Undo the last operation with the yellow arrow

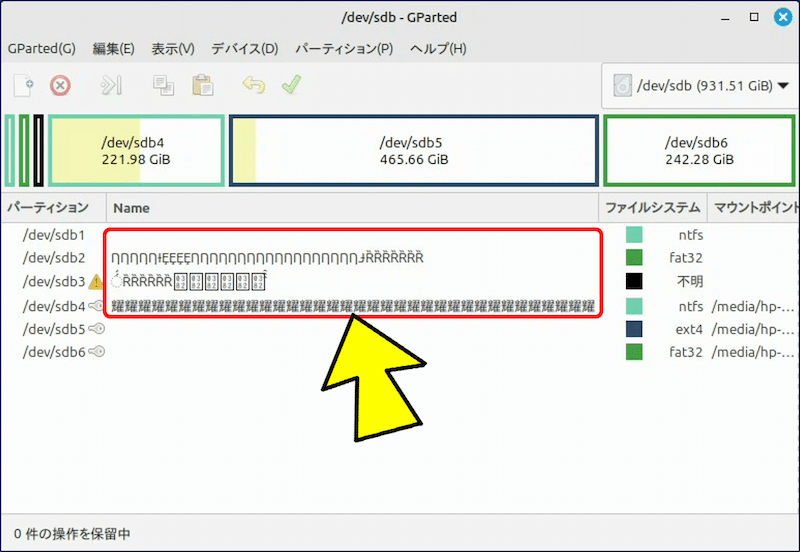(254, 85)
